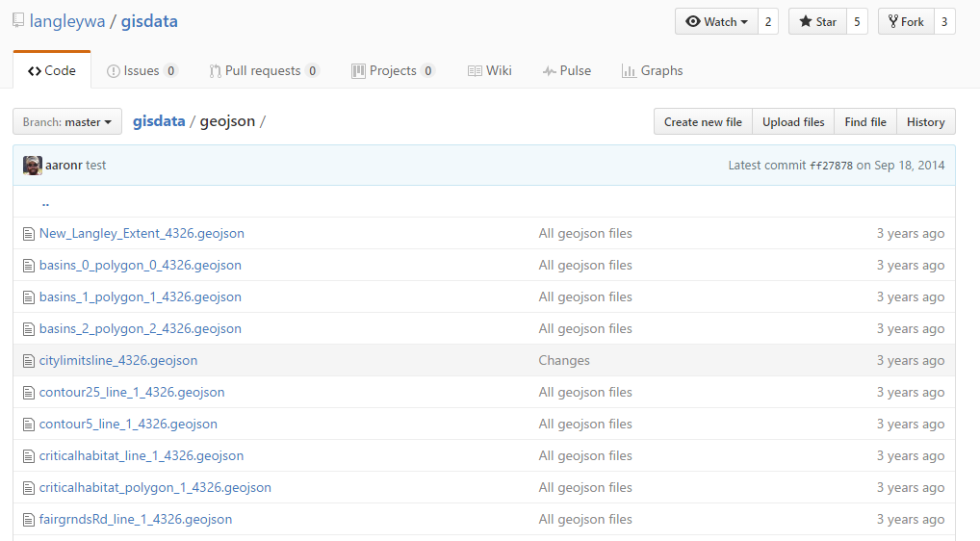Click '3 years ago' in the basins_0_polygon row
Viewport: 980px width, 541px height.
pyautogui.click(x=911, y=266)
